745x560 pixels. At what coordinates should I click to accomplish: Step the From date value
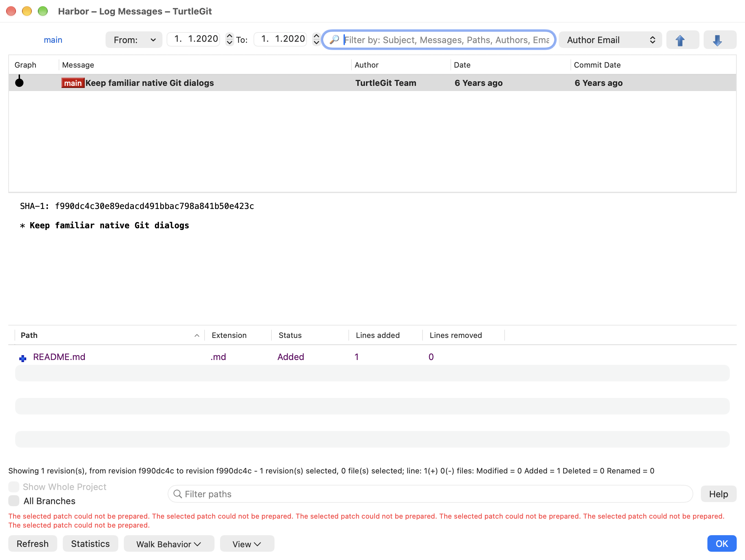point(230,39)
